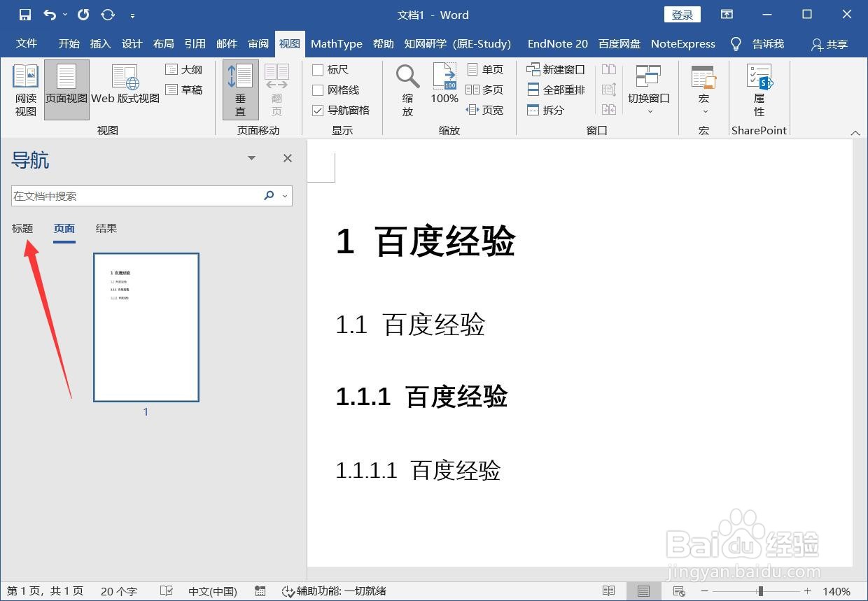Open the navigation search options dropdown
The width and height of the screenshot is (868, 601).
click(284, 196)
